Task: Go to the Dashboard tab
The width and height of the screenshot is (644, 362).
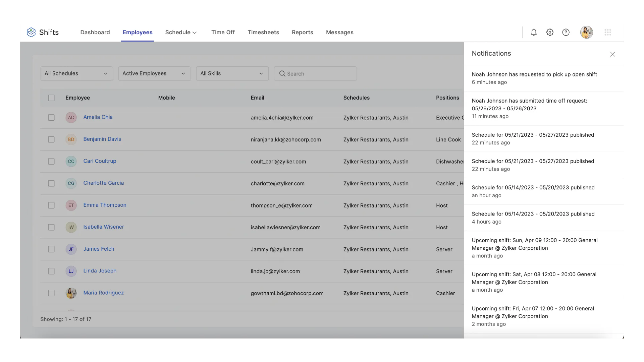Action: tap(95, 32)
